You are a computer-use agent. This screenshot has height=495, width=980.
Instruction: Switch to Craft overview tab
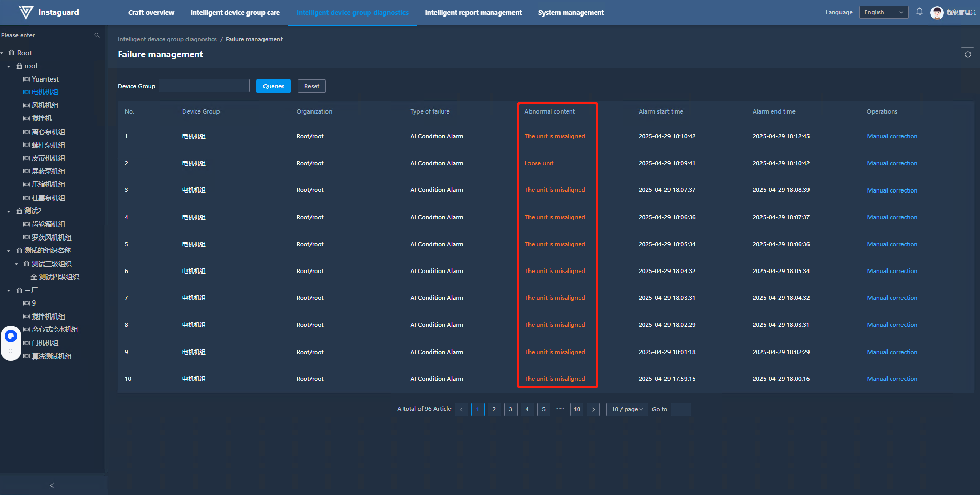(x=151, y=12)
